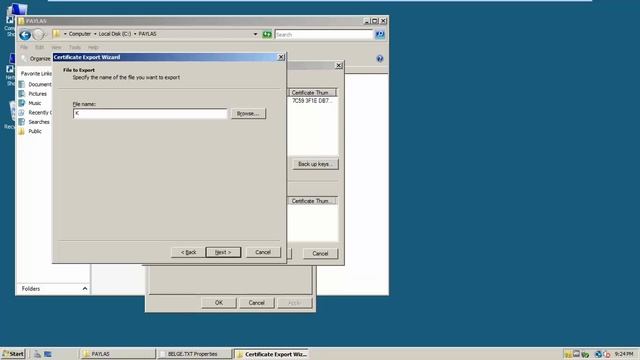The height and width of the screenshot is (360, 640).
Task: Click the folder icon in address bar
Action: [57, 34]
